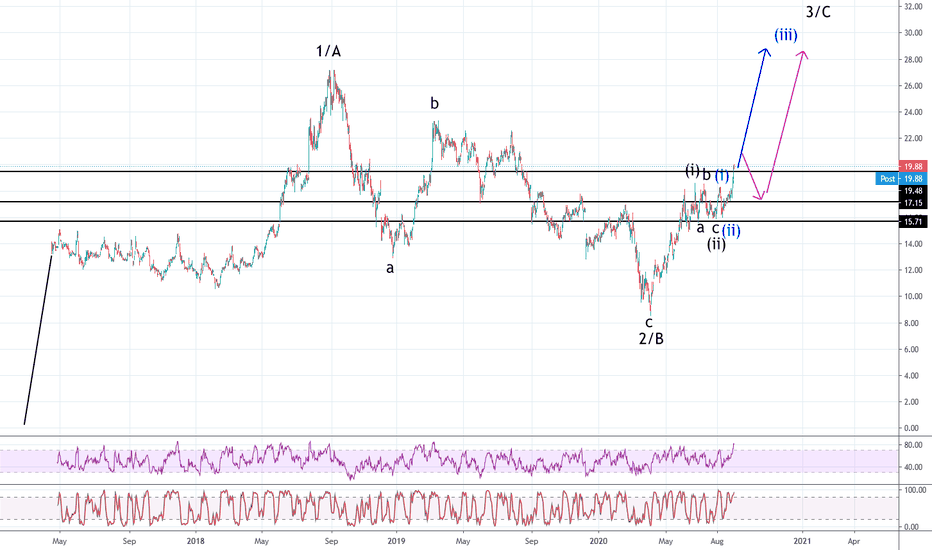932x550 pixels.
Task: Click the 2021 label on time axis
Action: point(802,541)
